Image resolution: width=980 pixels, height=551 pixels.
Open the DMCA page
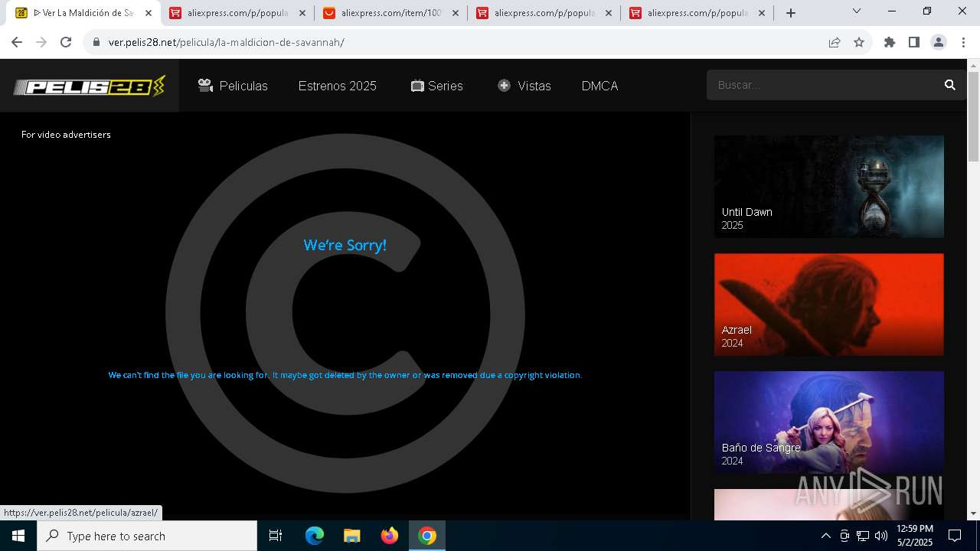tap(599, 86)
